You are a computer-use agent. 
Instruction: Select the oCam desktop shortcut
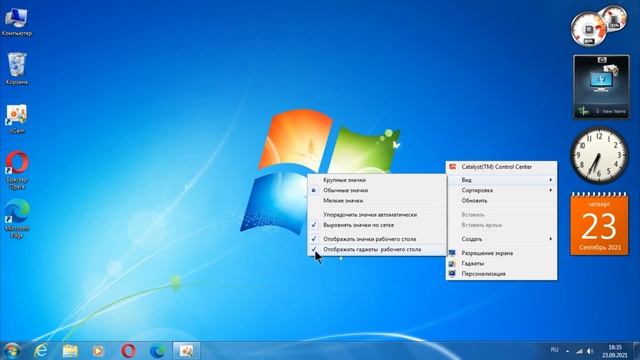pyautogui.click(x=17, y=119)
